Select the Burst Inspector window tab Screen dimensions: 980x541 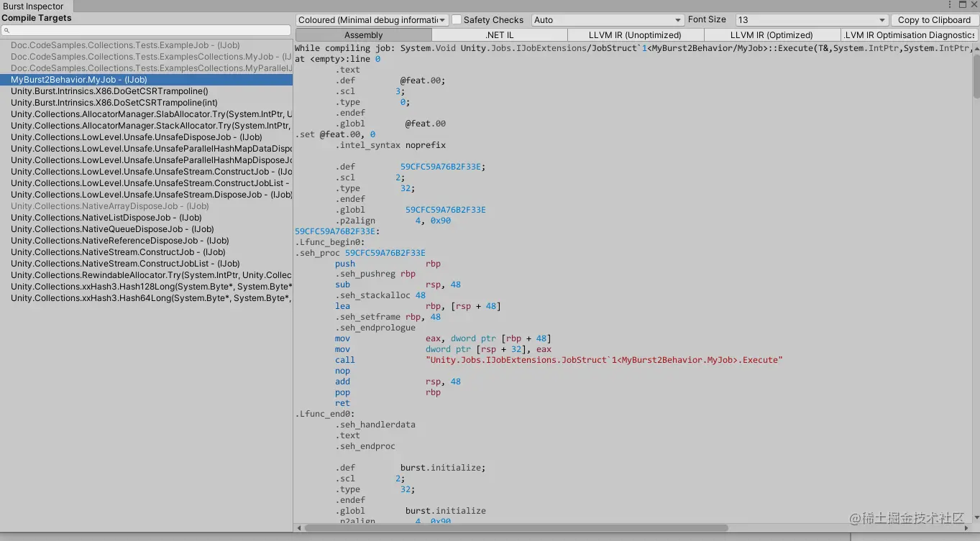pos(34,6)
